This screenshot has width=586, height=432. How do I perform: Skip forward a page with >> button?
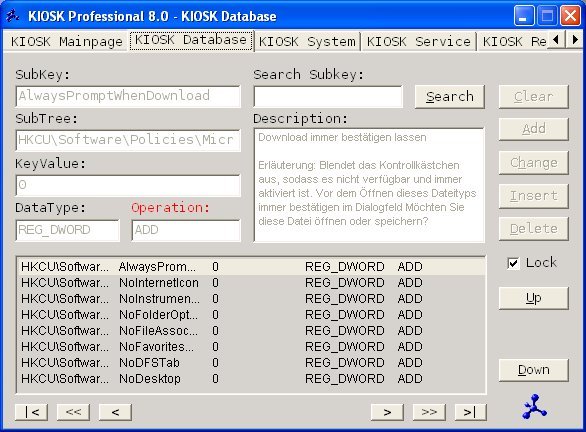coord(429,412)
